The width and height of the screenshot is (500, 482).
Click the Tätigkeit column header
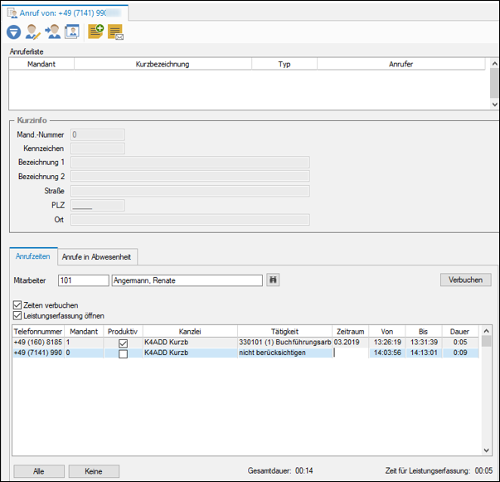(285, 331)
